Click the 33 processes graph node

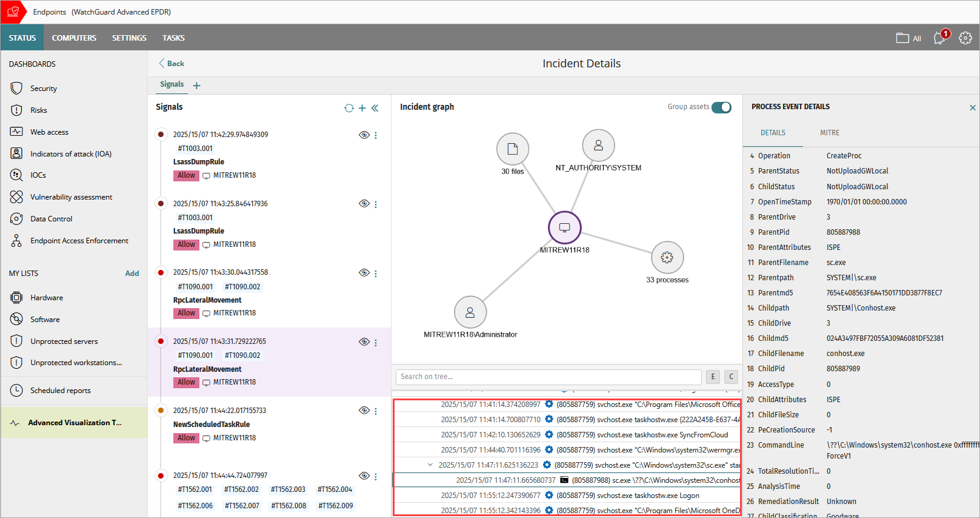click(667, 257)
